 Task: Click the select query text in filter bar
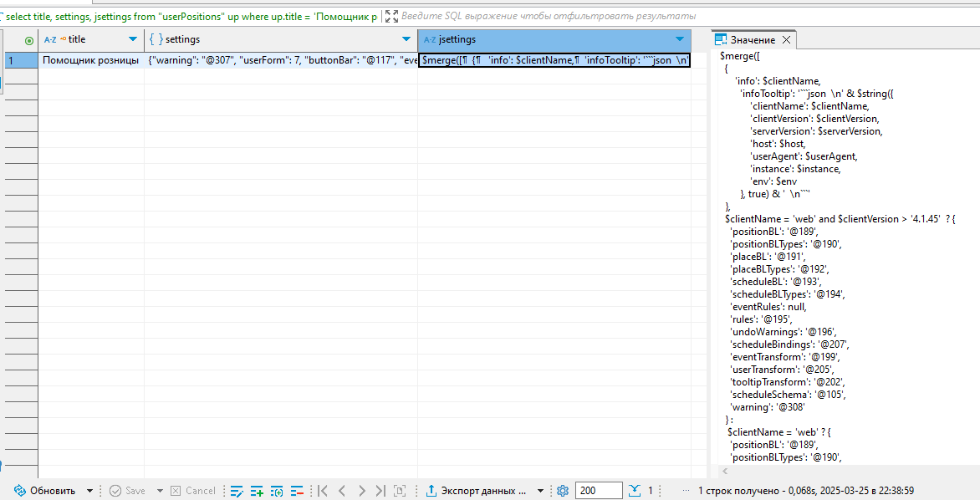191,17
